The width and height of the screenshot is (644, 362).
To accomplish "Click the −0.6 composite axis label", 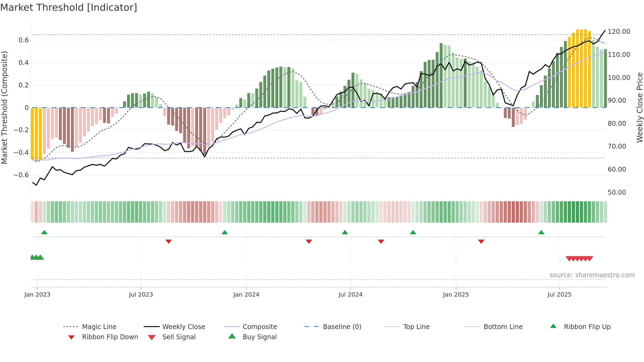I will 21,175.
